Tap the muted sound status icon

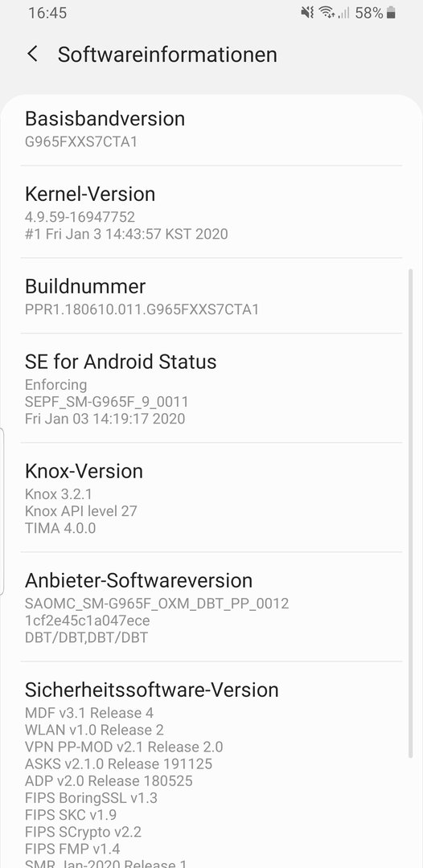click(308, 13)
